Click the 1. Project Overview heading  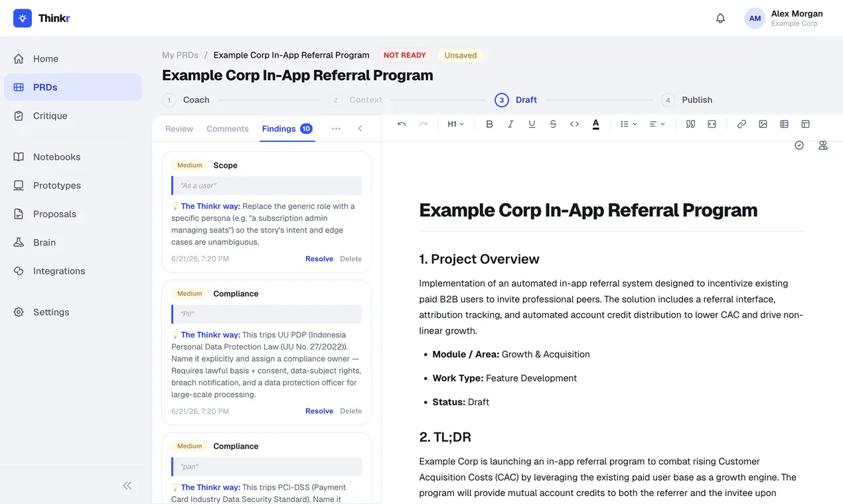(479, 259)
